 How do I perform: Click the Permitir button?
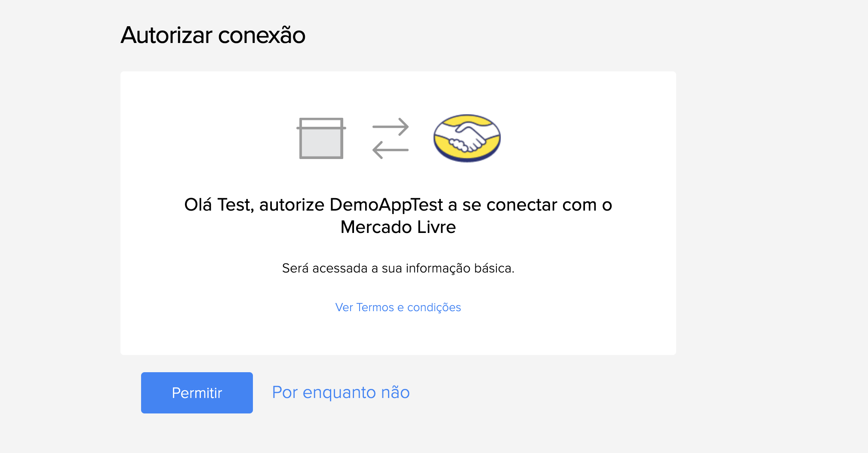pos(197,392)
